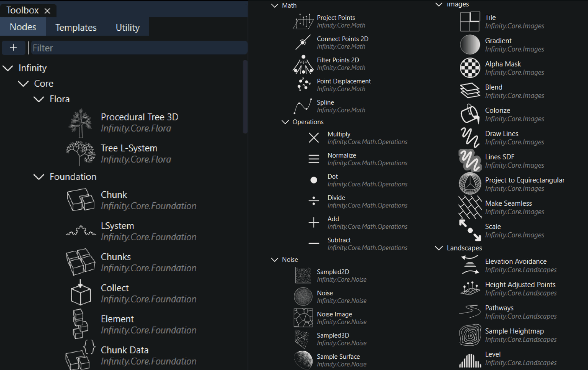
Task: Click the plus button next to the filter
Action: [x=13, y=48]
